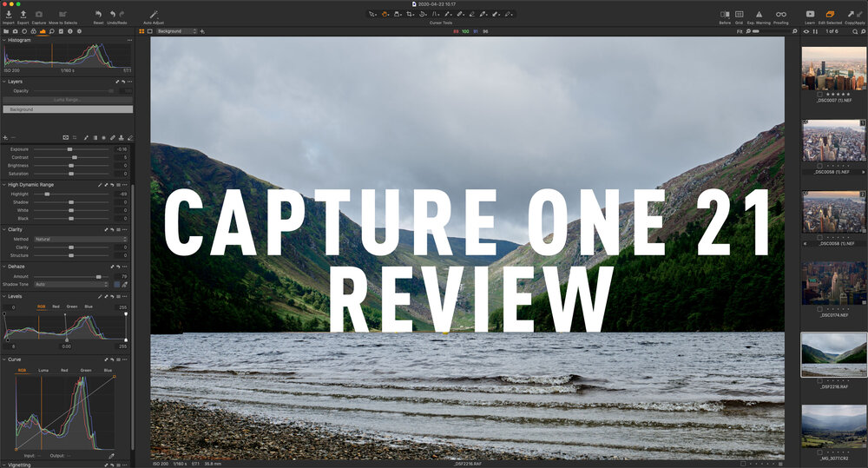Collapse the High Dynamic Range panel
The height and width of the screenshot is (468, 868).
pos(3,185)
